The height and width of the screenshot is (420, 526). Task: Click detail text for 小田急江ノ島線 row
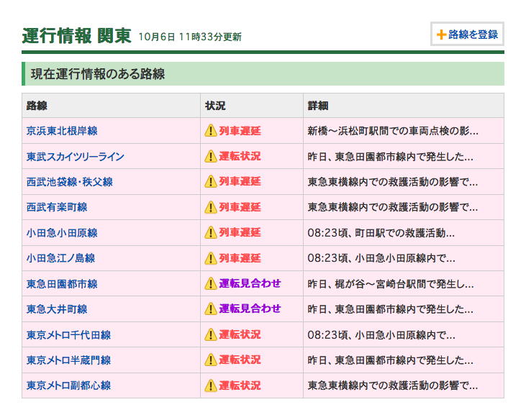[x=381, y=258]
